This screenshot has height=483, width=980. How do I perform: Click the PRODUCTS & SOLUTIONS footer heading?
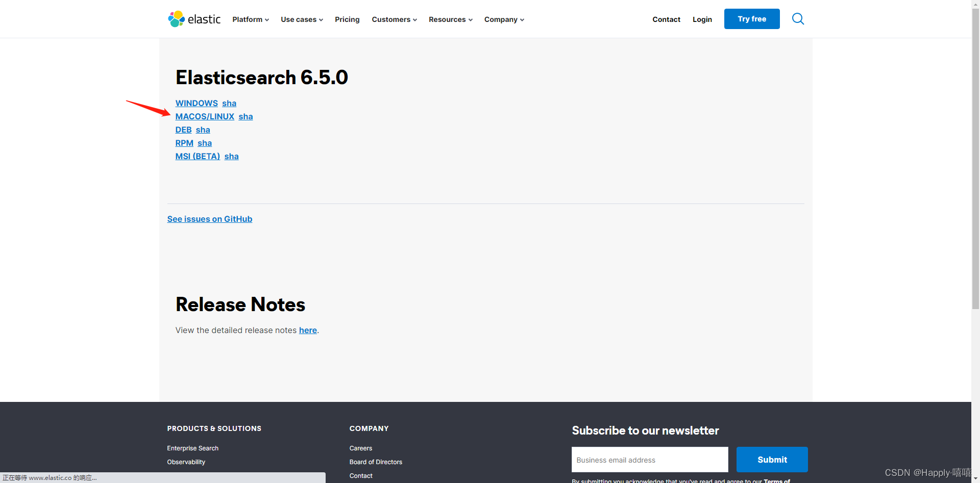pos(214,428)
